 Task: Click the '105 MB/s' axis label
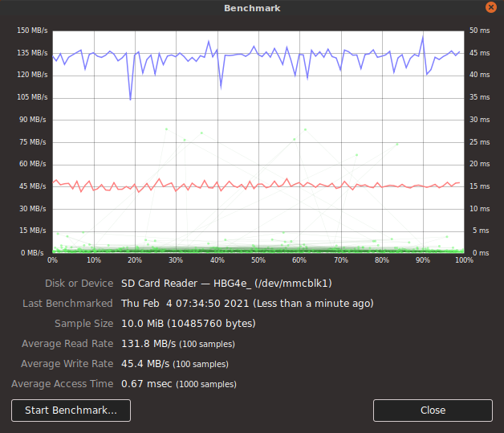(x=32, y=97)
